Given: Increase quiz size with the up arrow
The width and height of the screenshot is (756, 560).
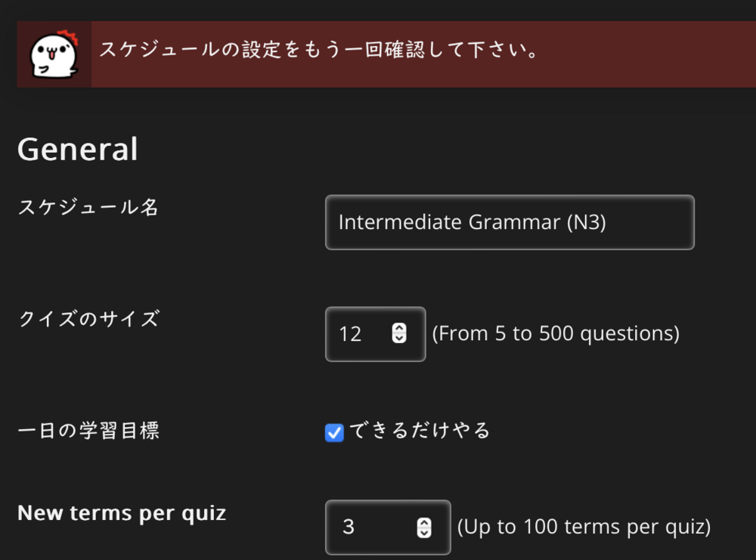Looking at the screenshot, I should click(399, 328).
